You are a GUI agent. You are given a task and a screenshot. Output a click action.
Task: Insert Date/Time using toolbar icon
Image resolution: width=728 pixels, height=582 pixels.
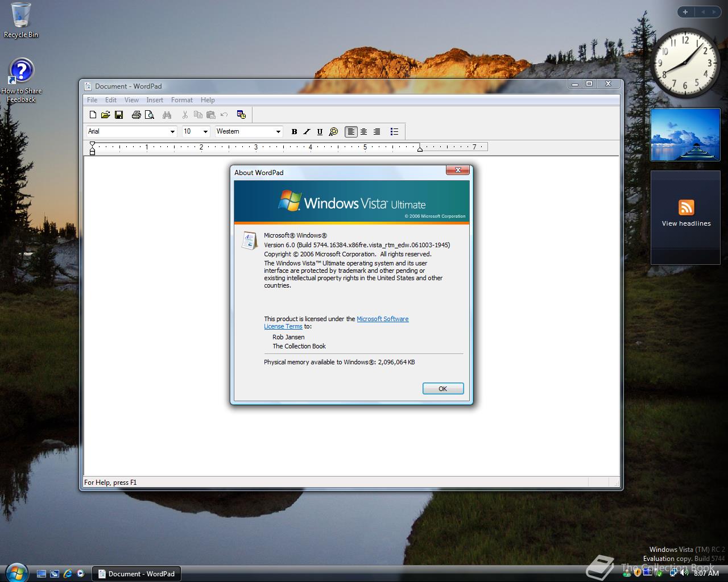241,115
